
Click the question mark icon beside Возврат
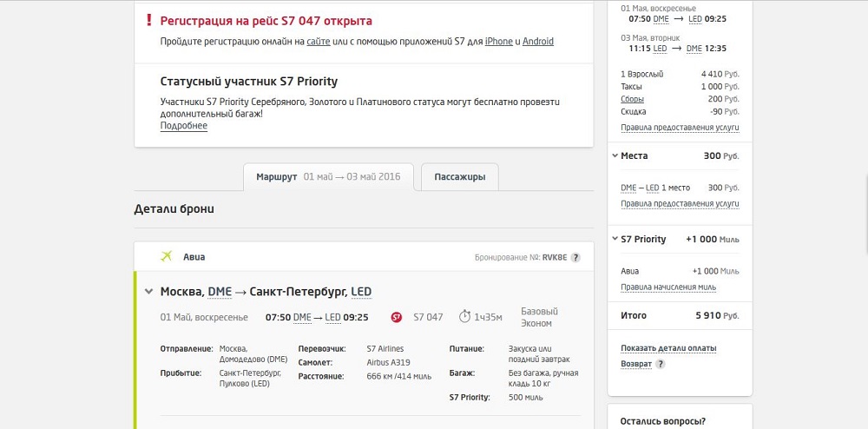660,364
